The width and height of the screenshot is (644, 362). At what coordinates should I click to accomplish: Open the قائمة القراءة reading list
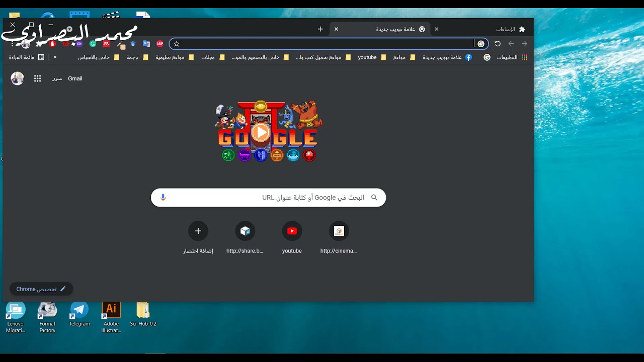(27, 57)
